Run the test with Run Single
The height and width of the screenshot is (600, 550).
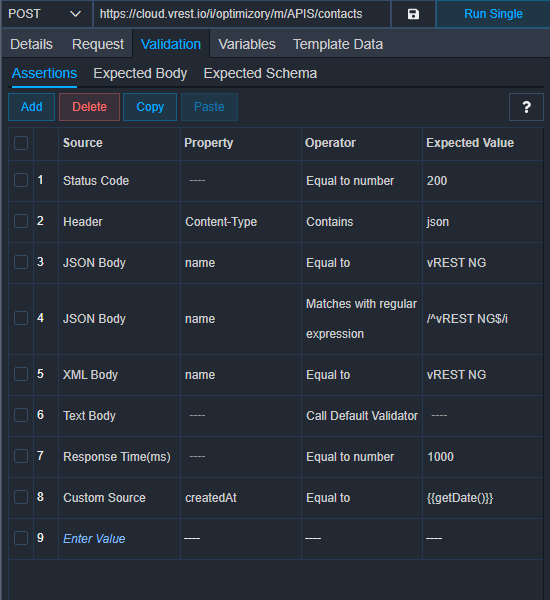click(493, 14)
